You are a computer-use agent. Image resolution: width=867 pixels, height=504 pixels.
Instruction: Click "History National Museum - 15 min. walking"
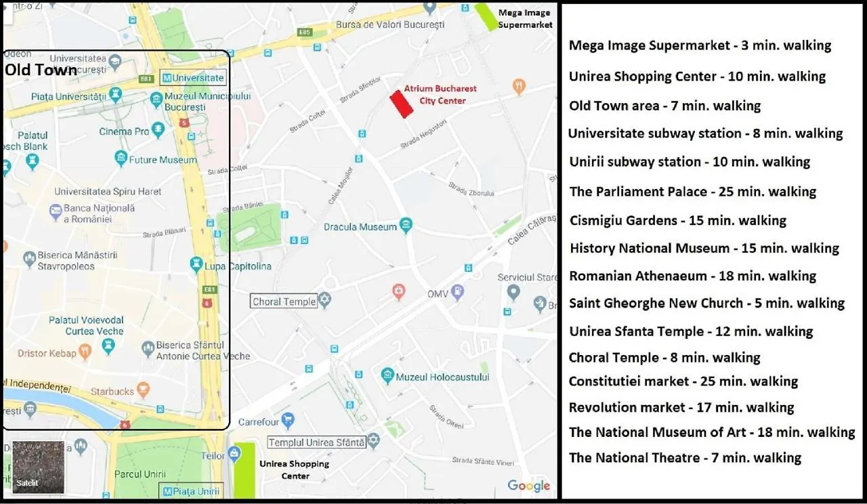704,248
